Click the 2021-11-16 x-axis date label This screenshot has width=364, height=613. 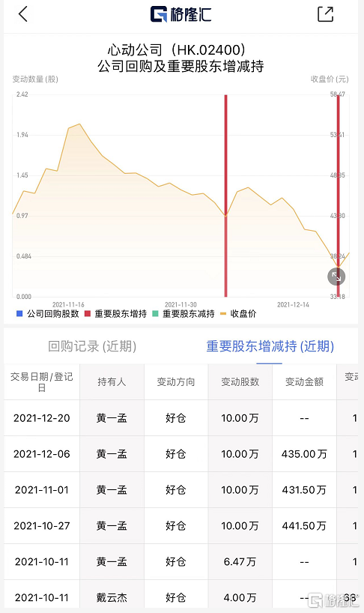pyautogui.click(x=68, y=304)
